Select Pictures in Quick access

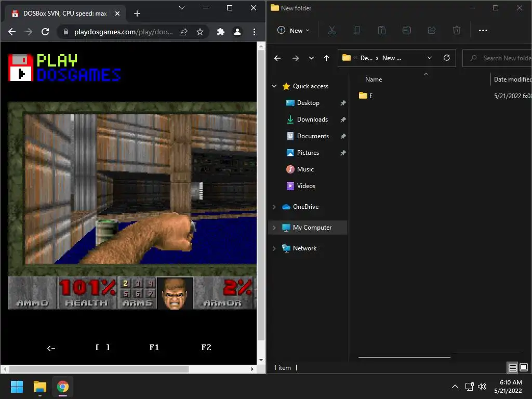click(x=308, y=153)
